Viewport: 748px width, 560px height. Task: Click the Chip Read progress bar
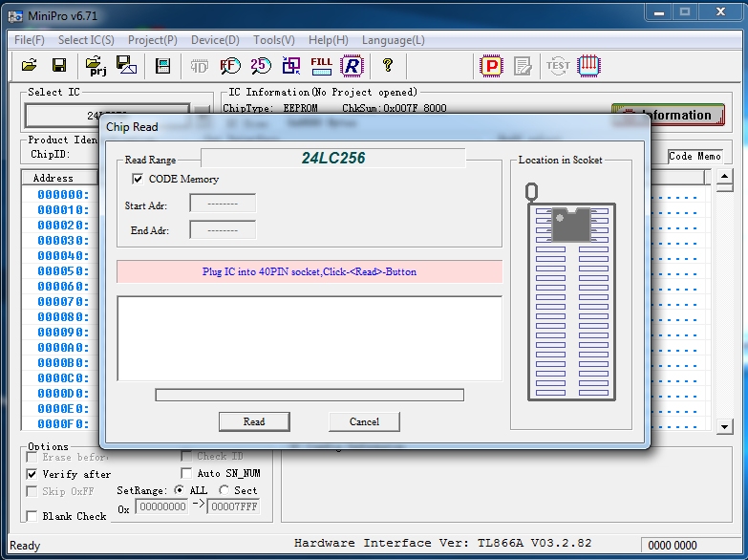tap(310, 395)
